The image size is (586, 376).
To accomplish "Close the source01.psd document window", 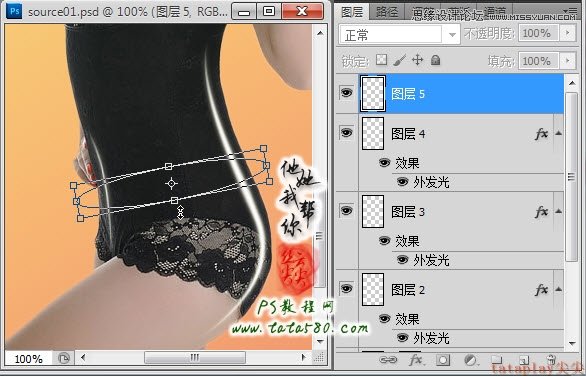I will click(303, 12).
